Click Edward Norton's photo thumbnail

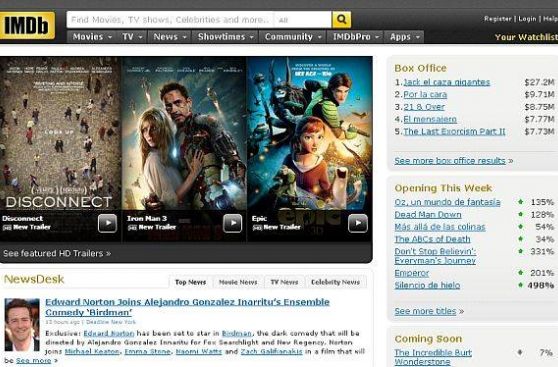[22, 325]
